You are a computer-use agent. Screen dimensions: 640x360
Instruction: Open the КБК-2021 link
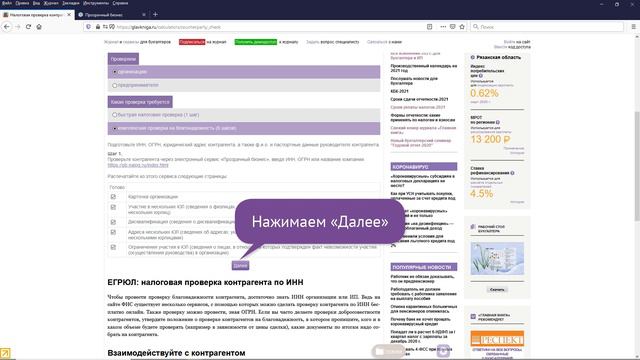point(399,91)
